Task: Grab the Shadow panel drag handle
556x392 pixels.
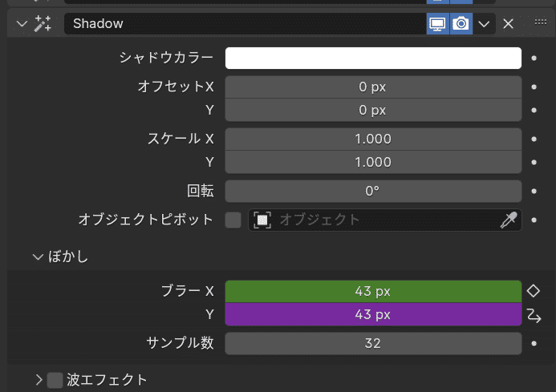Action: (x=541, y=22)
